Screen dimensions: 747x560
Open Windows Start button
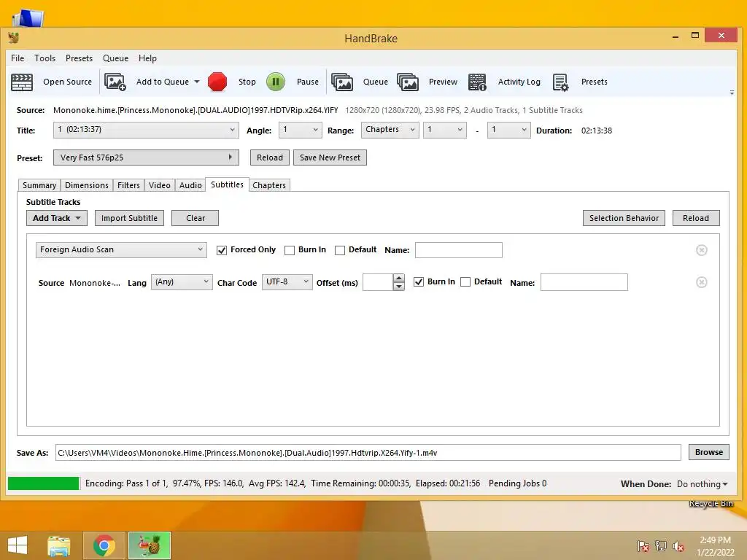click(x=18, y=545)
